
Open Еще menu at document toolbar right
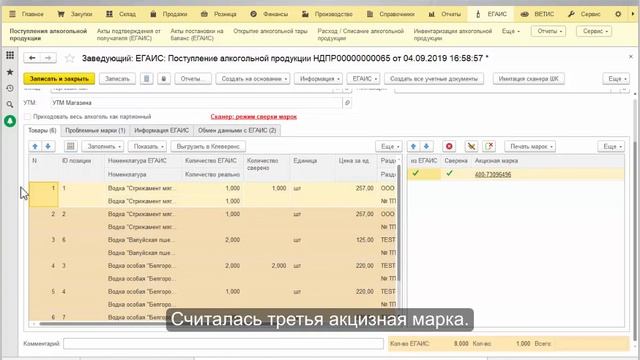pos(616,79)
